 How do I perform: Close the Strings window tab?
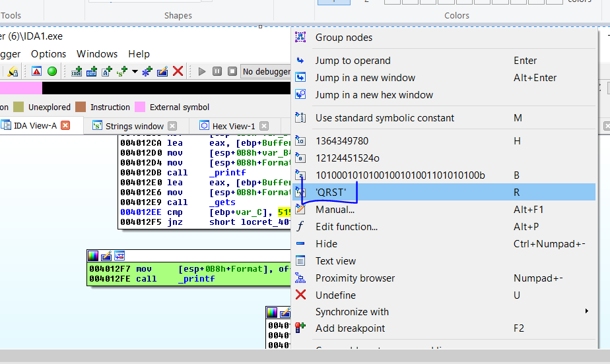172,126
